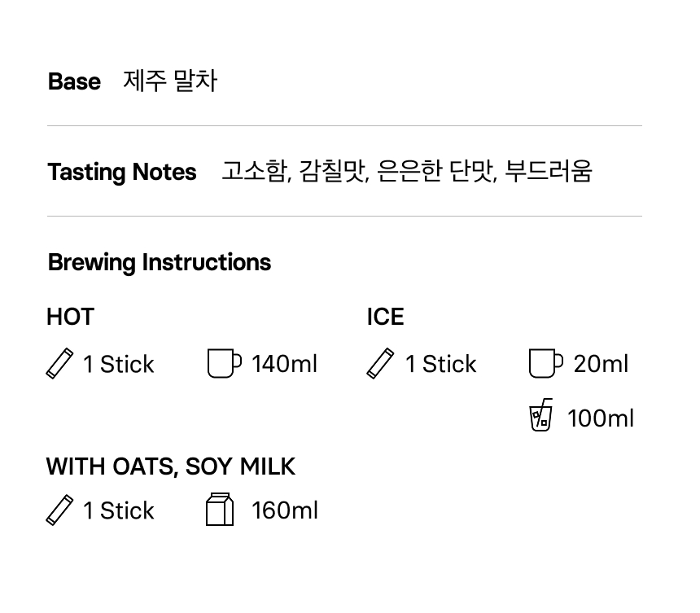Click the HOT heading
700x613 pixels.
click(70, 317)
